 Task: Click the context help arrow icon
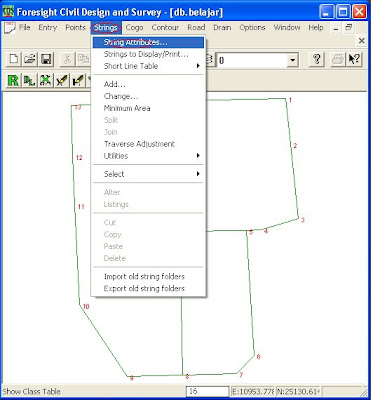[x=354, y=60]
